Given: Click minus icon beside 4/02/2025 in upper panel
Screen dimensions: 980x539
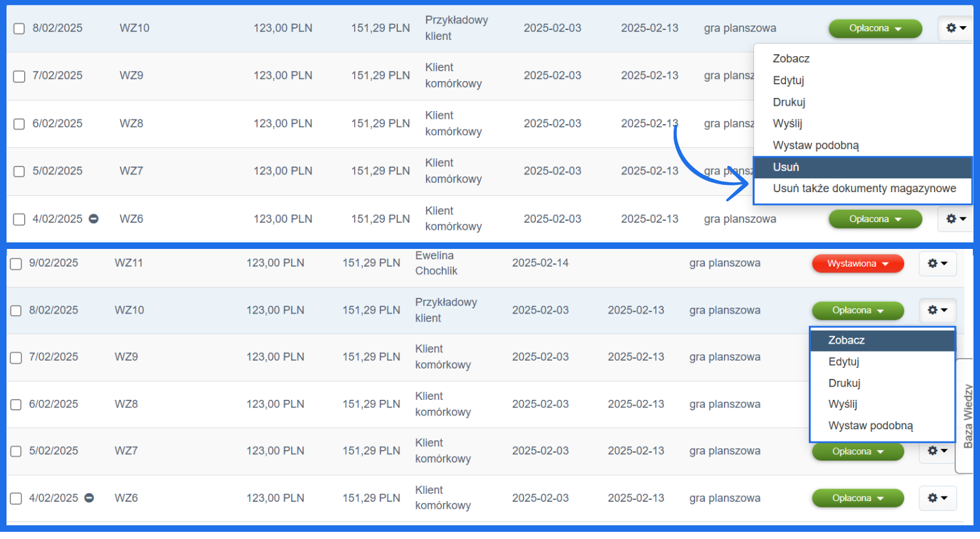Looking at the screenshot, I should click(x=93, y=219).
